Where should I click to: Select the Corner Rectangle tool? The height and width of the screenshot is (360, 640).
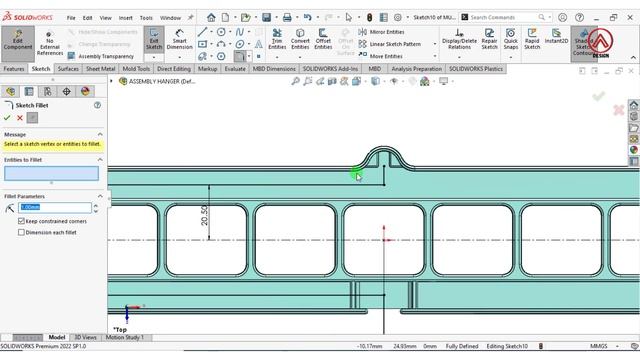202,44
